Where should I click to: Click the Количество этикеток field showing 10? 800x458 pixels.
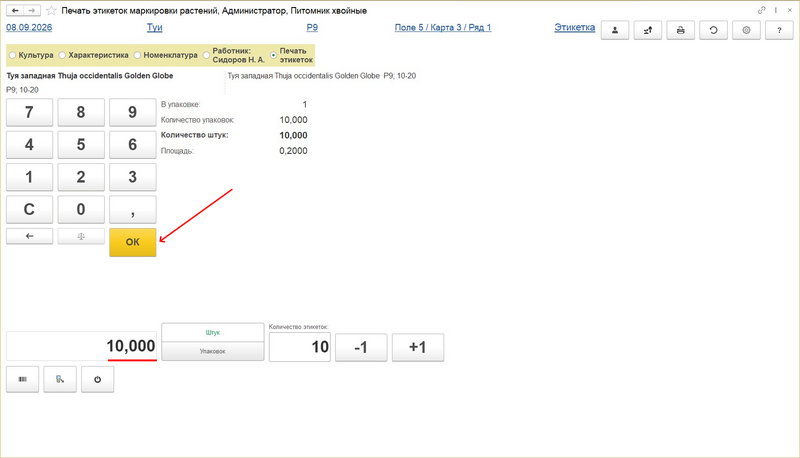(x=300, y=347)
